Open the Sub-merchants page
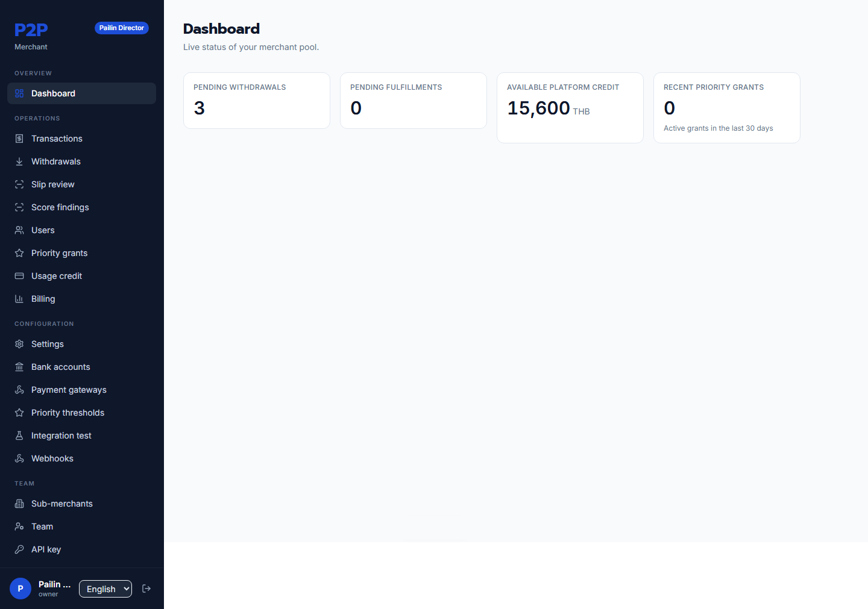The image size is (868, 609). 81,504
